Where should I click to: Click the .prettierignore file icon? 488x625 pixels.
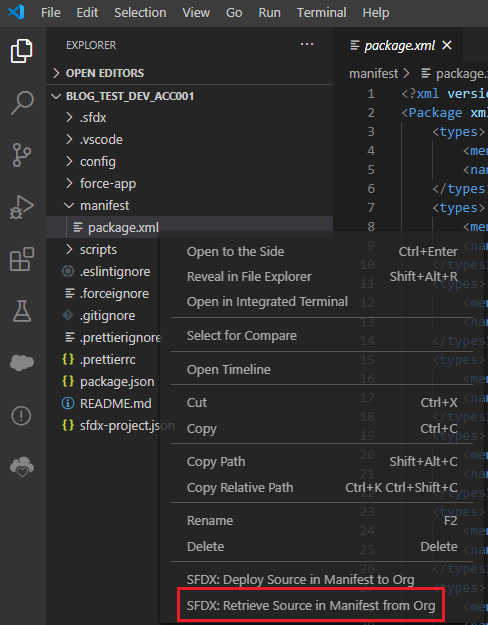point(69,338)
